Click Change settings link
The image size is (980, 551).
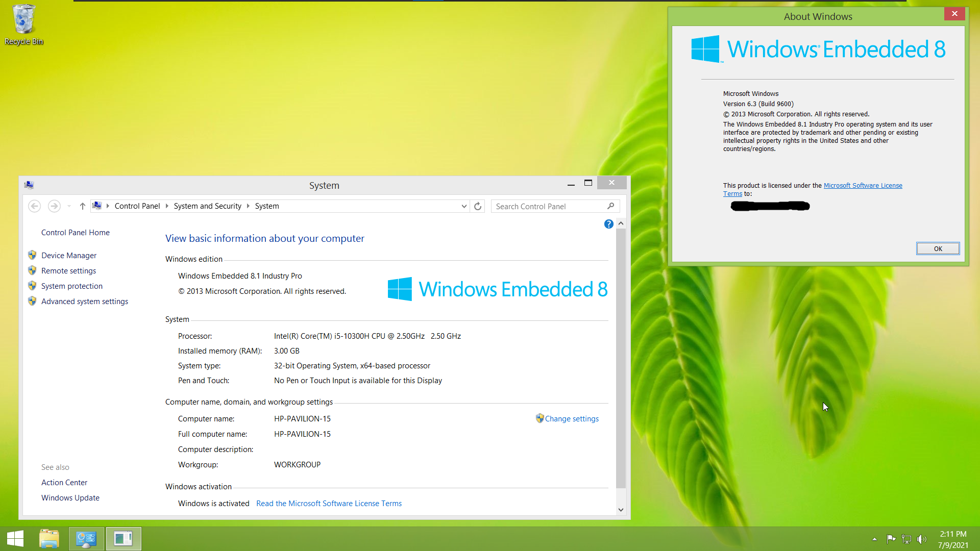(x=572, y=419)
